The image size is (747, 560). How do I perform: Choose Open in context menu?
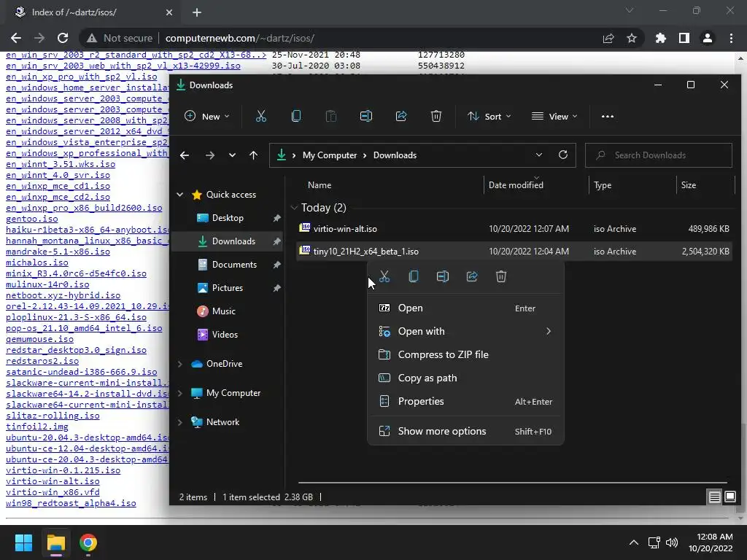click(x=465, y=308)
